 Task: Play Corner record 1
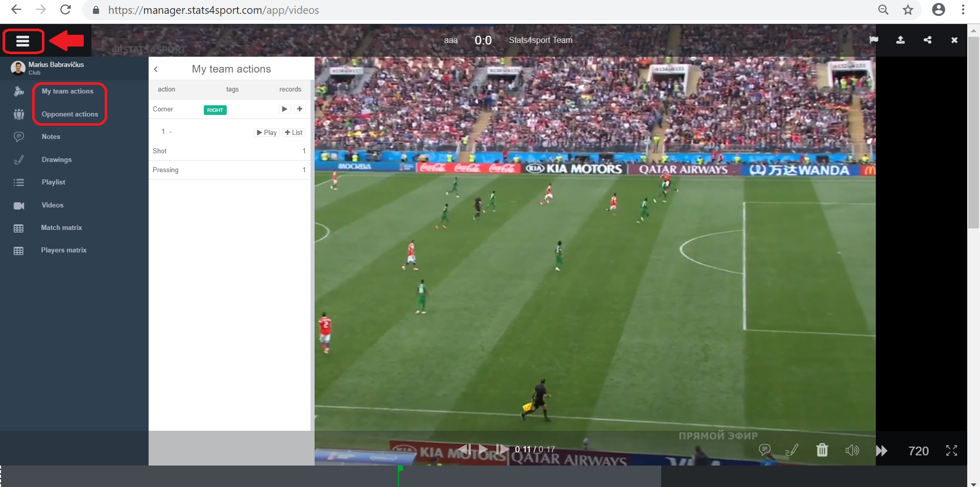[x=267, y=133]
